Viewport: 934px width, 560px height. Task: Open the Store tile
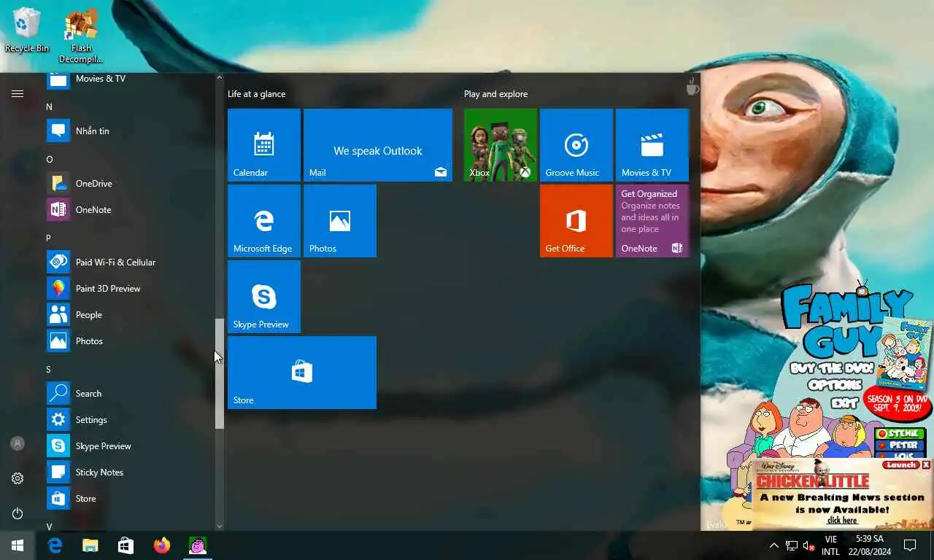click(302, 373)
